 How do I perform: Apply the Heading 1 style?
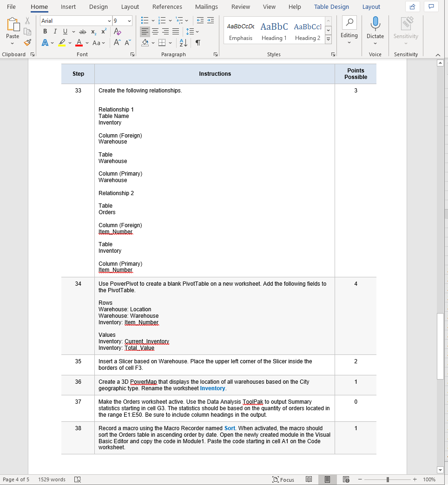point(274,31)
